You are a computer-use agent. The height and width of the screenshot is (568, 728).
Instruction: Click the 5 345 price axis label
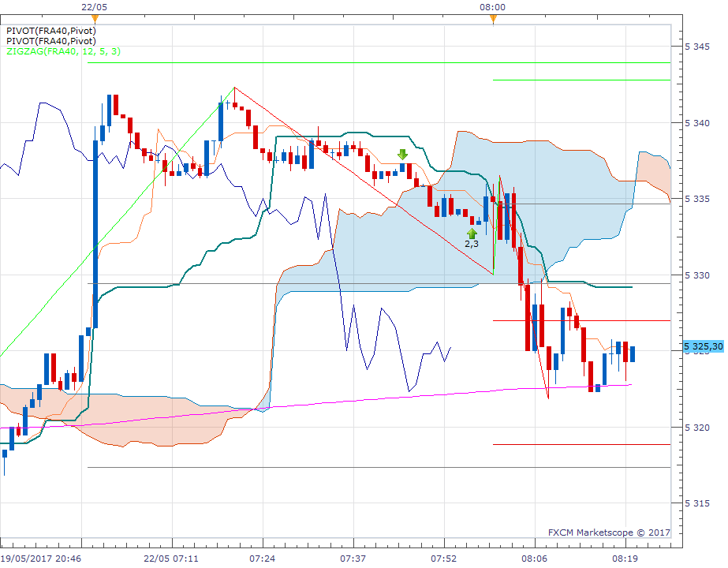(697, 47)
